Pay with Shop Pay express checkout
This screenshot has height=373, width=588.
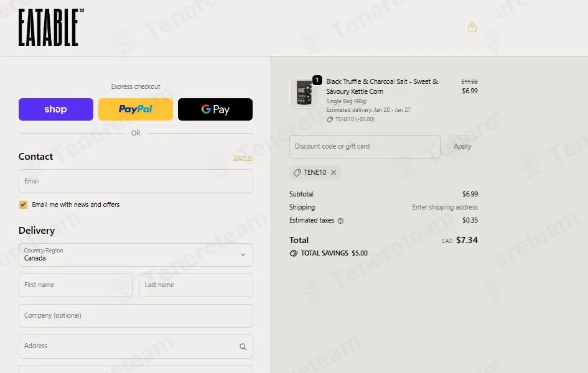[56, 109]
